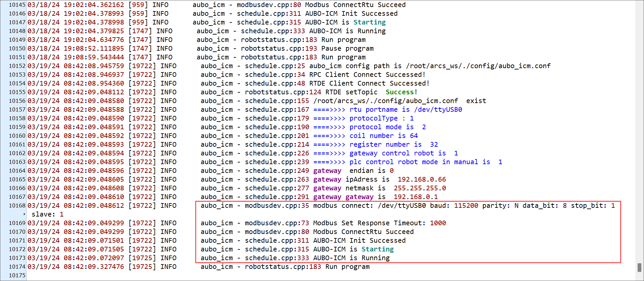The height and width of the screenshot is (281, 644).
Task: Click the word 'exist' on line 10156
Action: 476,101
